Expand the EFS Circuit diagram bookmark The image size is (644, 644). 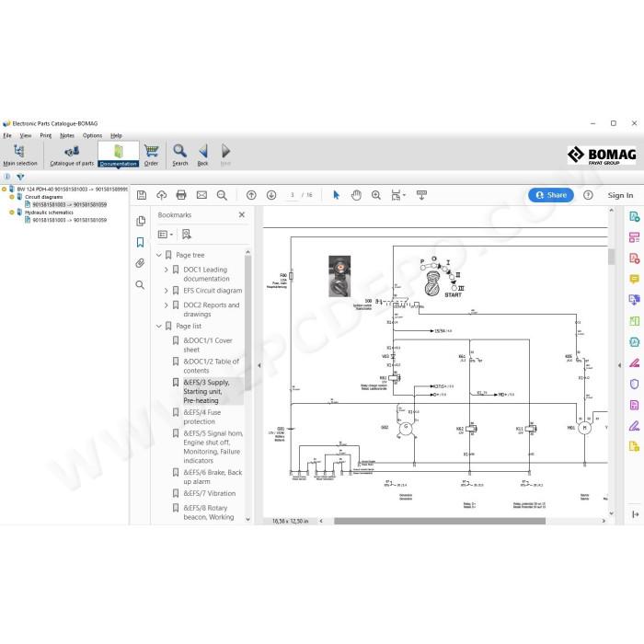[x=166, y=291]
